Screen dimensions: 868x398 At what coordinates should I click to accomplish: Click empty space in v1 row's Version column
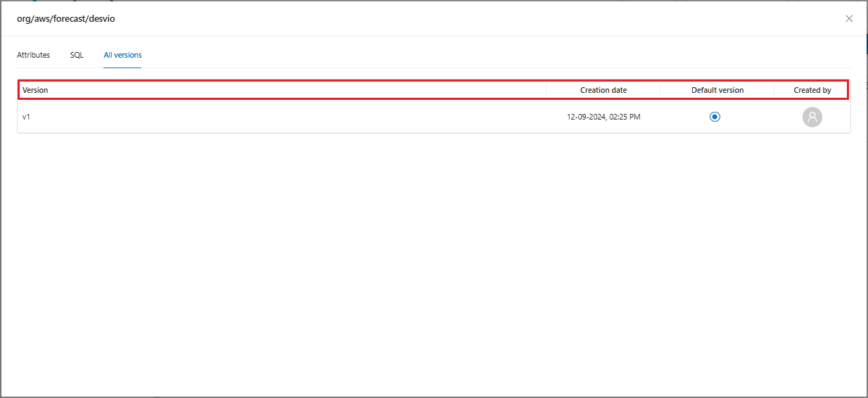281,117
